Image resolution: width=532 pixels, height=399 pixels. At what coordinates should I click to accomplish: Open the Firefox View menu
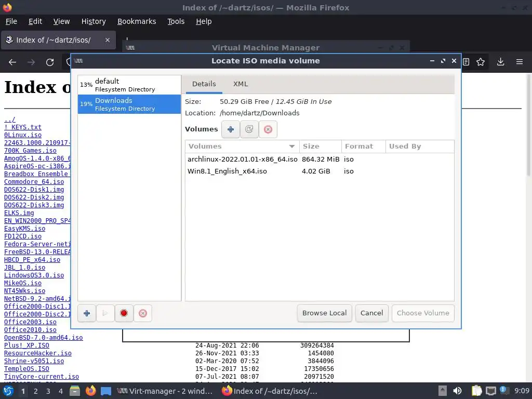click(61, 21)
